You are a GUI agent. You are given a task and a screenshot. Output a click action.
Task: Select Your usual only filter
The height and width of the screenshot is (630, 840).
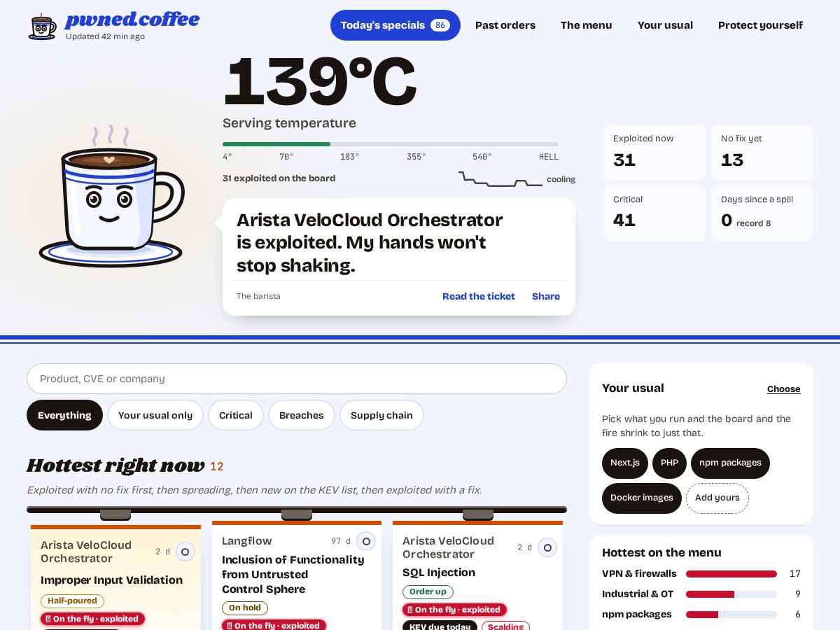pos(155,415)
